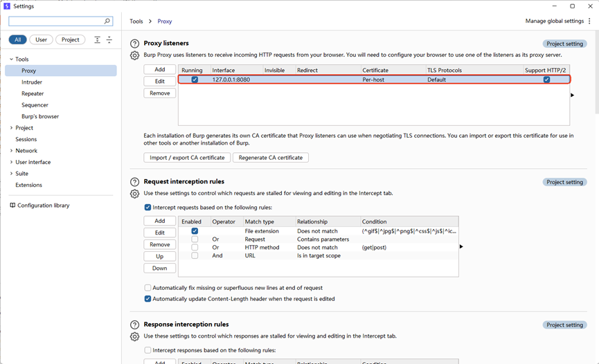Open Repeater settings in the sidebar
This screenshot has width=599, height=364.
click(33, 93)
